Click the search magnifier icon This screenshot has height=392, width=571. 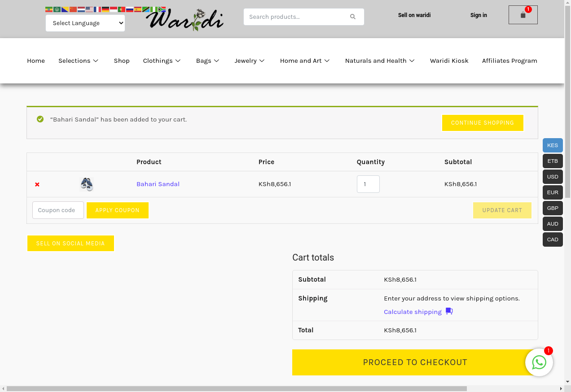pyautogui.click(x=353, y=17)
